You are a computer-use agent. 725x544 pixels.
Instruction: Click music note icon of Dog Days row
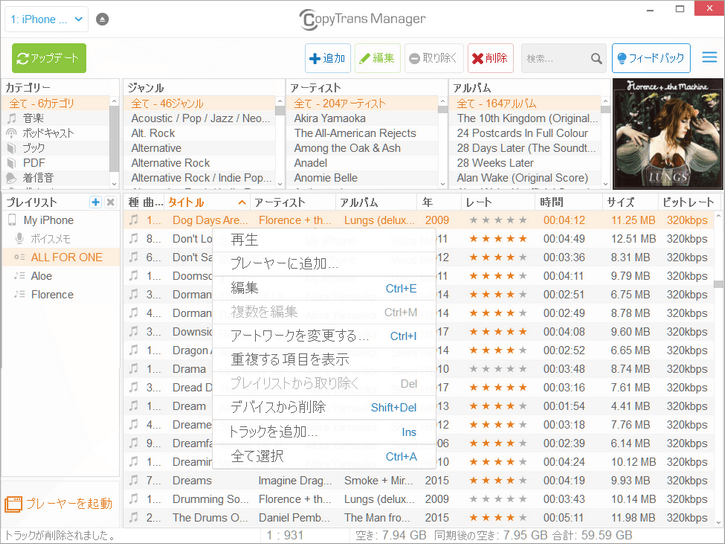134,220
